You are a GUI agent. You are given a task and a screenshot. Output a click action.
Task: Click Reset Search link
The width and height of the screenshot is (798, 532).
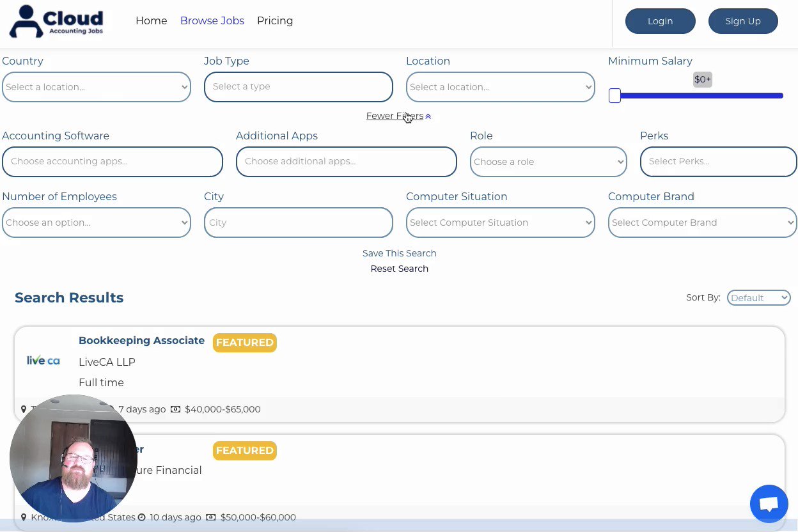click(400, 269)
